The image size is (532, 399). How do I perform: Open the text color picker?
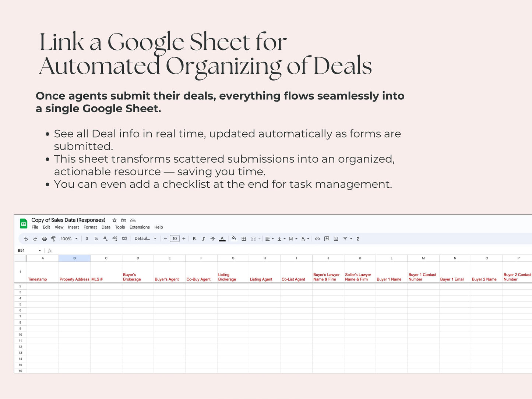tap(222, 239)
